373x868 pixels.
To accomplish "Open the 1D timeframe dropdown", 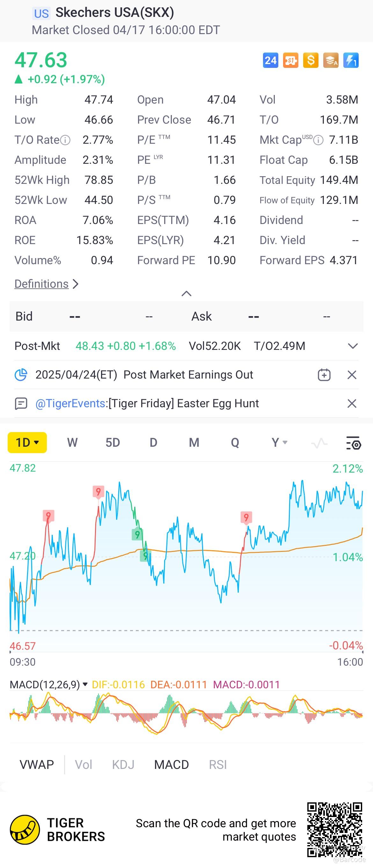I will click(27, 442).
